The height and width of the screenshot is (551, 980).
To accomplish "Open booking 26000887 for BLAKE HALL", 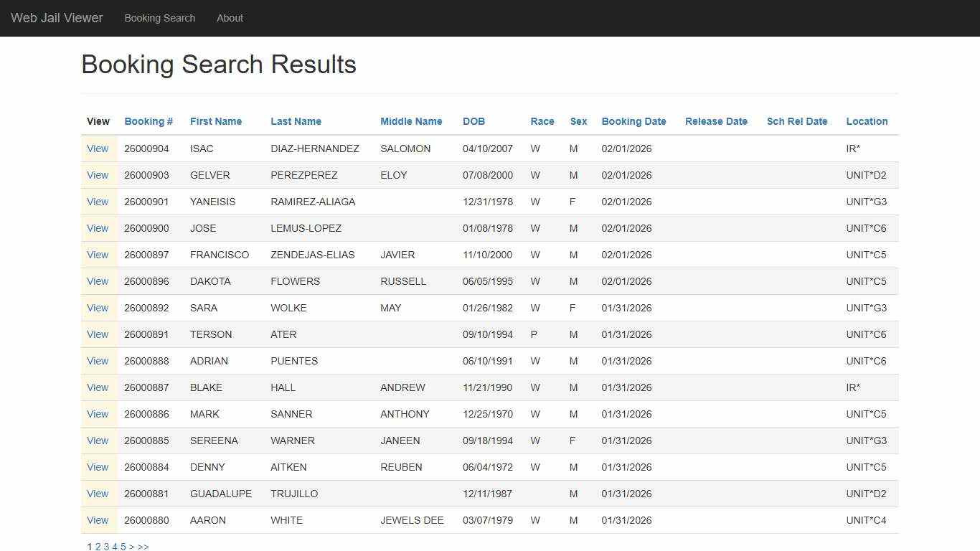I will pos(98,387).
